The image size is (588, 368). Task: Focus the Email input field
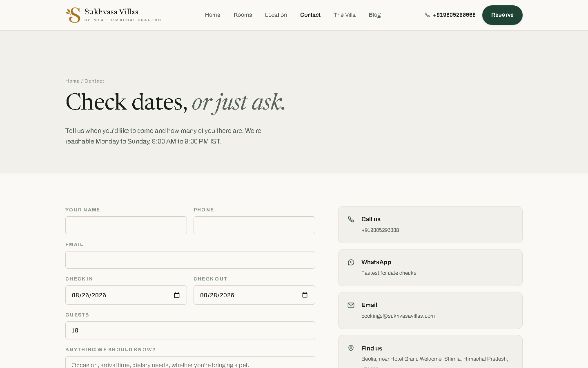[190, 260]
